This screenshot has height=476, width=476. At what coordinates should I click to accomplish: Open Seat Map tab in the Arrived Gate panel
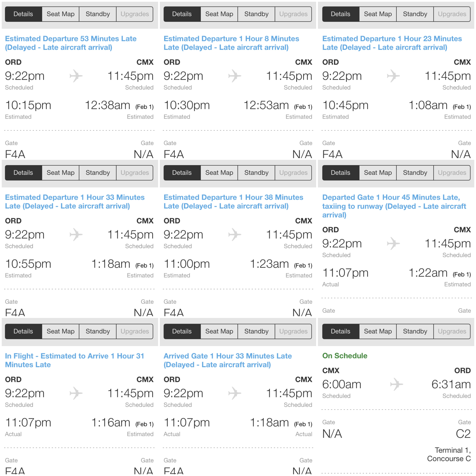click(x=219, y=331)
